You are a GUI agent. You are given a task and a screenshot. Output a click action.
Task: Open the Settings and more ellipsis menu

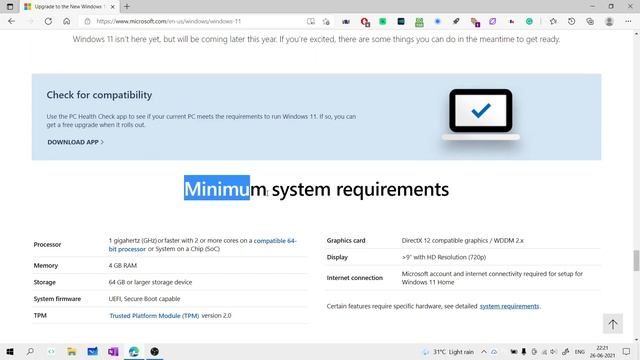(x=628, y=21)
